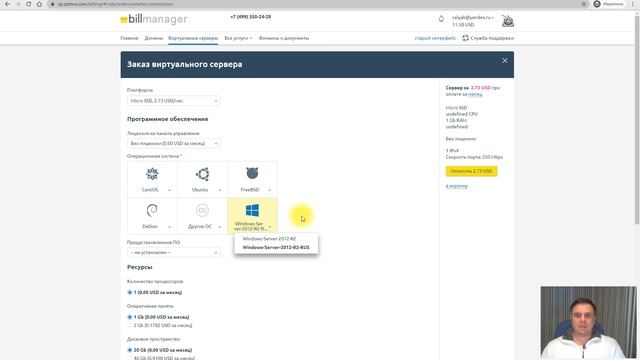This screenshot has width=640, height=360.
Task: Click the месяц payment period link
Action: pyautogui.click(x=475, y=94)
